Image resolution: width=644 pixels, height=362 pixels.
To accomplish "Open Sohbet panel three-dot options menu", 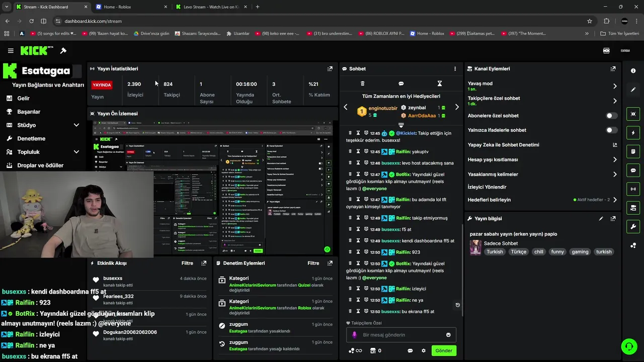I will tap(455, 69).
